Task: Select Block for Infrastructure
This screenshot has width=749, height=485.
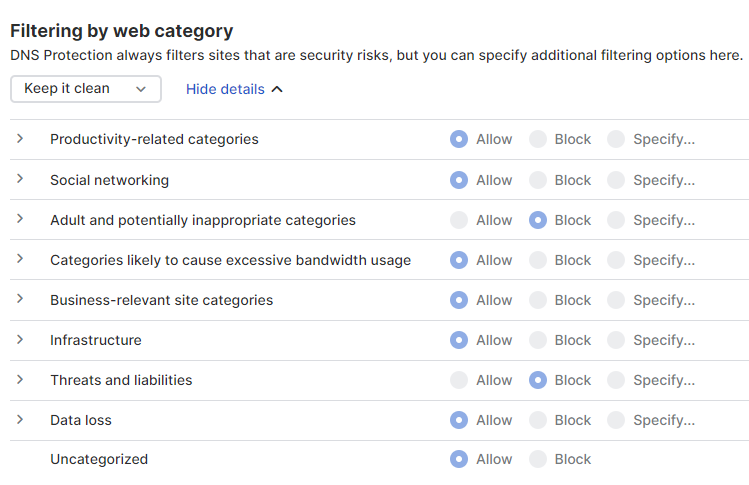Action: (538, 340)
